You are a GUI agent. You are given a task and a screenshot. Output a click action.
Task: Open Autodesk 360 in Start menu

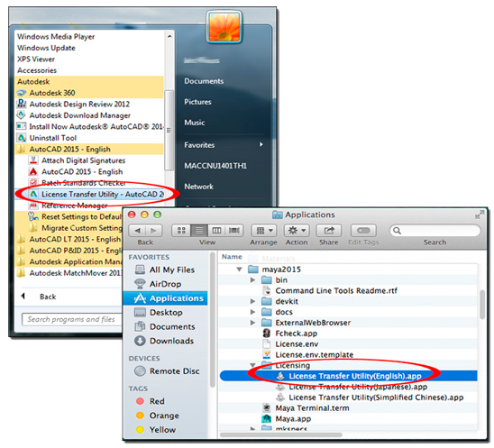(52, 93)
